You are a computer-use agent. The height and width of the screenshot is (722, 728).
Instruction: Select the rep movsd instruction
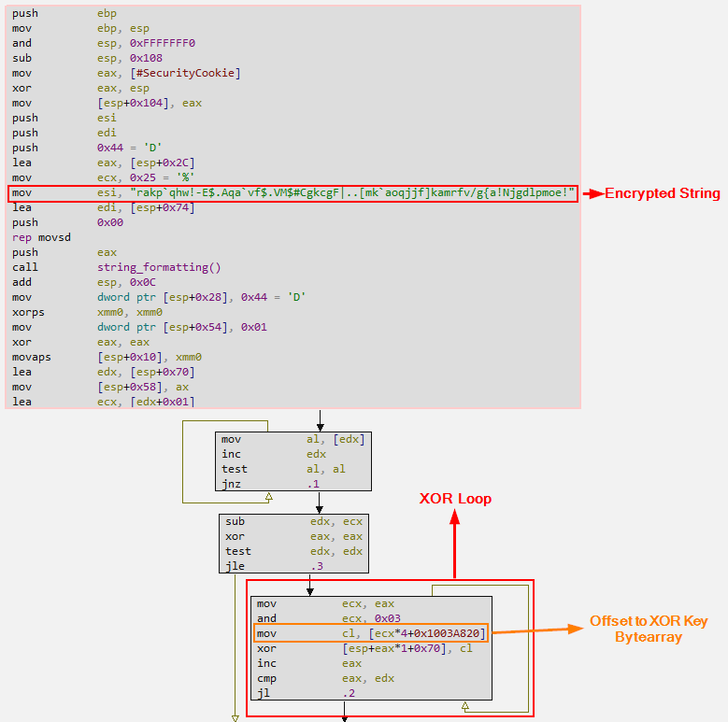pyautogui.click(x=37, y=237)
